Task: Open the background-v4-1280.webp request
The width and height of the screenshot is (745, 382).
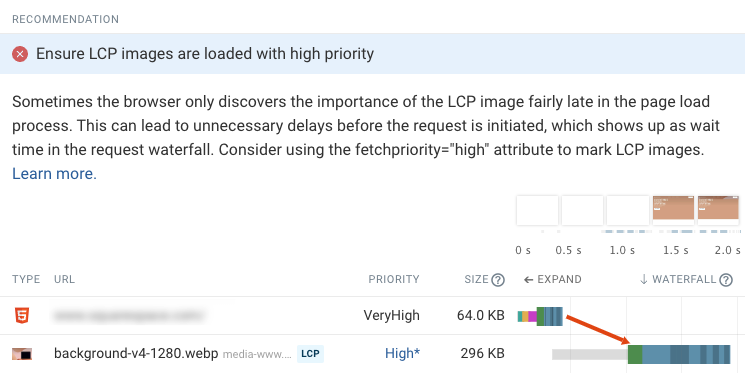Action: coord(136,353)
